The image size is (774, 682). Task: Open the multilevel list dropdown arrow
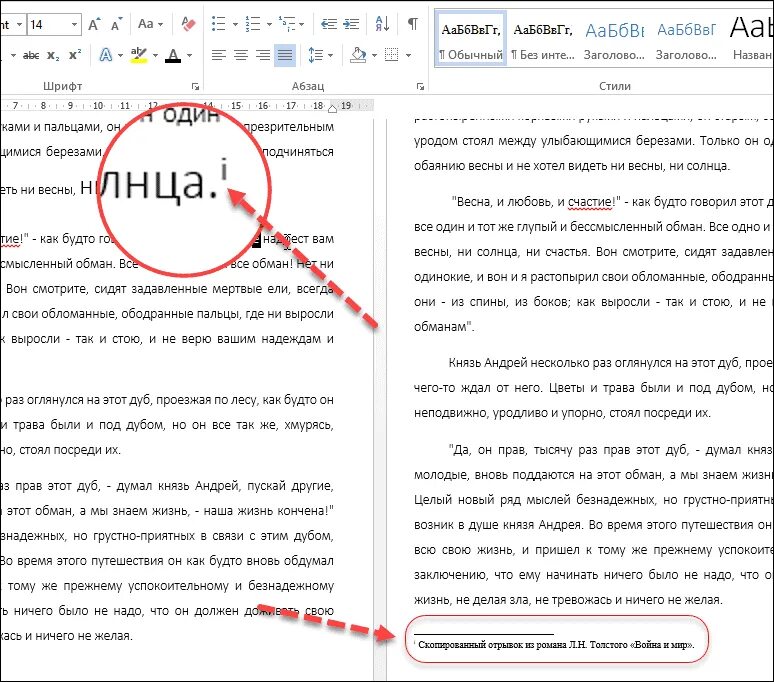pyautogui.click(x=302, y=24)
